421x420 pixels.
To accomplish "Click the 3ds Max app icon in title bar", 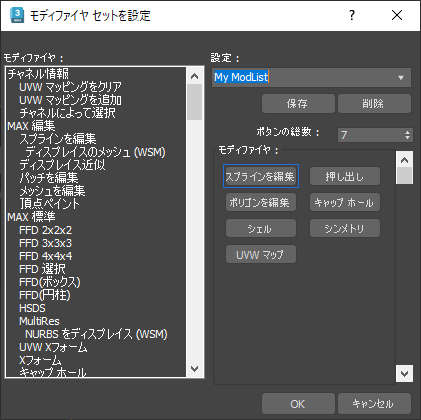I will pos(17,15).
